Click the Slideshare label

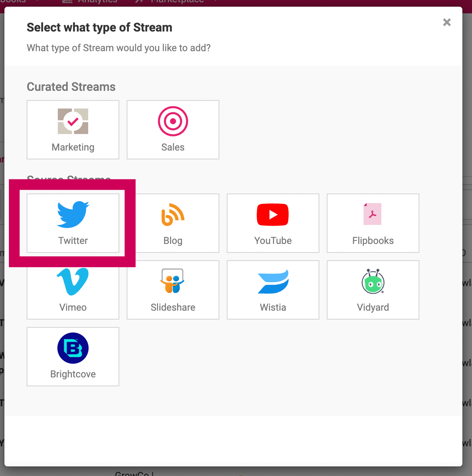[x=173, y=307]
